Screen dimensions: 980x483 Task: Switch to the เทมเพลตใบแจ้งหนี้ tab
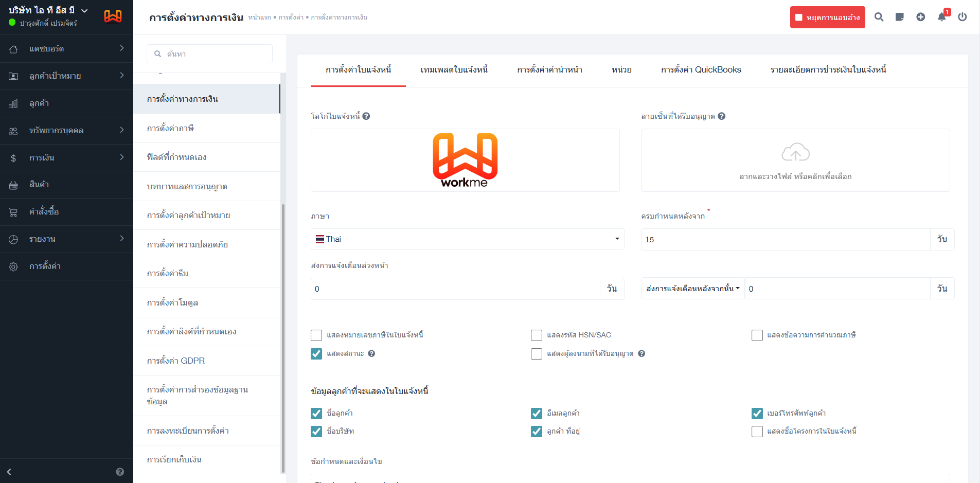[x=454, y=70]
